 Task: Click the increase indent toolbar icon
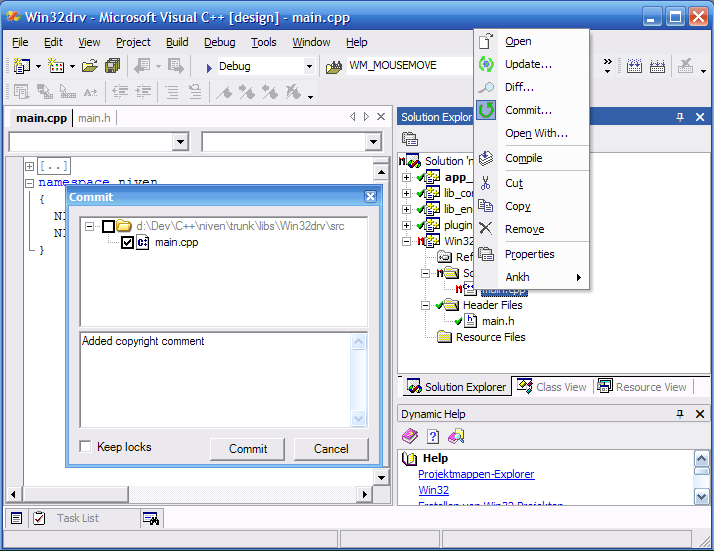(143, 92)
